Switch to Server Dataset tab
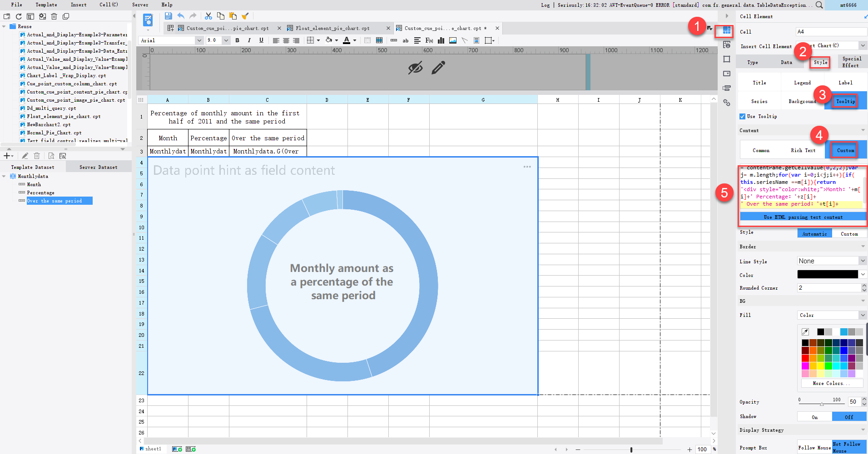868x454 pixels. (99, 168)
